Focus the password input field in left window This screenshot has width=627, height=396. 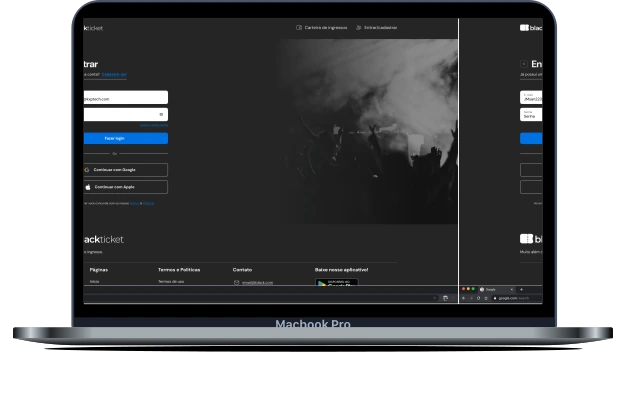coord(126,114)
